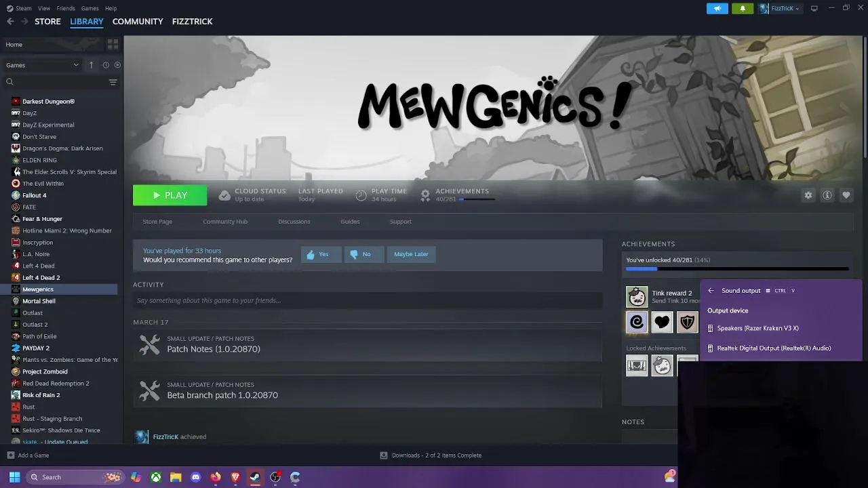Click the Windows taskbar Search box
The image size is (868, 488).
point(76,477)
